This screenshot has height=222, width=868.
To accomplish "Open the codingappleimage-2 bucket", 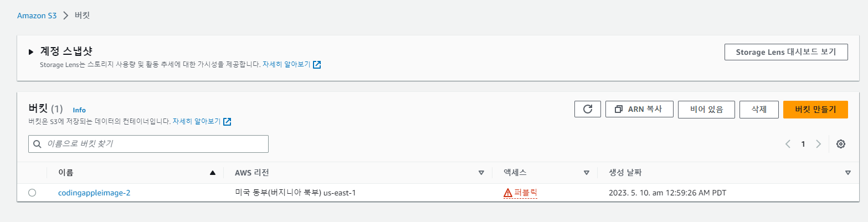I will [x=94, y=193].
